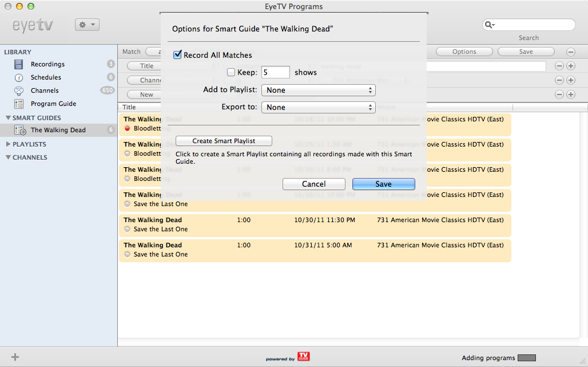Open the Add to Playlist dropdown

coord(318,90)
